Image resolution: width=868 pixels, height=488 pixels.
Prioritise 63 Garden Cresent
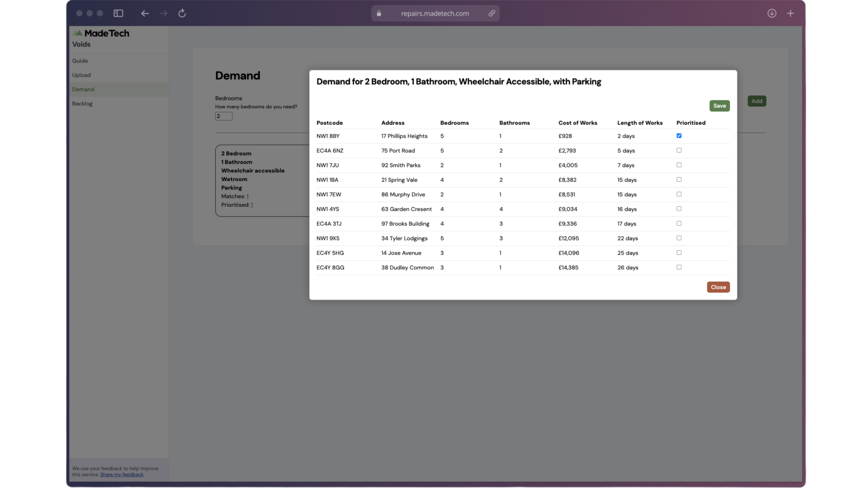[x=679, y=209]
